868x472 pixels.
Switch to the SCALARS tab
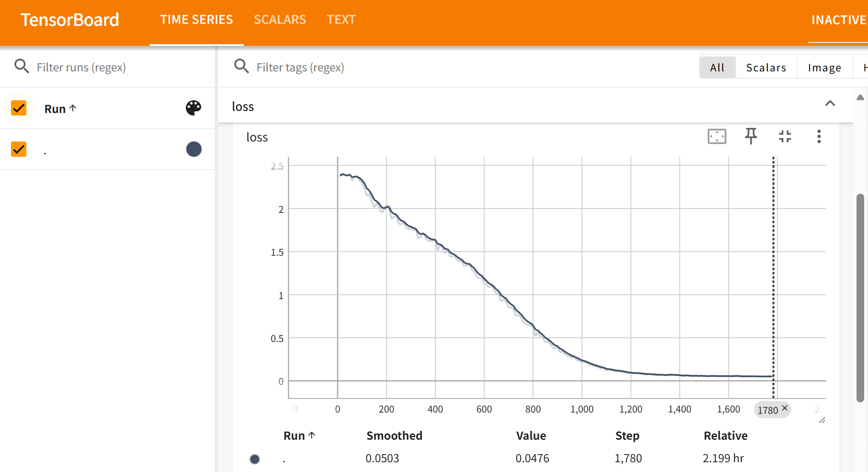pos(280,20)
